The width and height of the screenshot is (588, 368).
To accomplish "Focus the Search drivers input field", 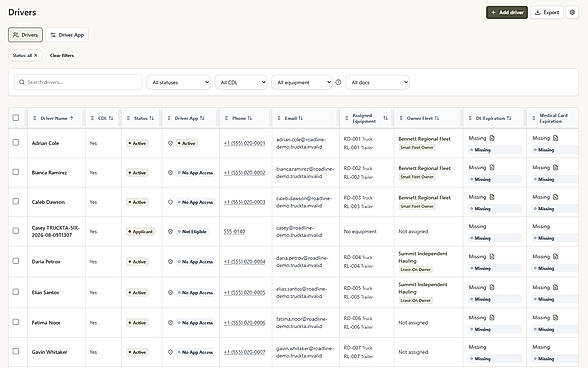I will pyautogui.click(x=78, y=82).
